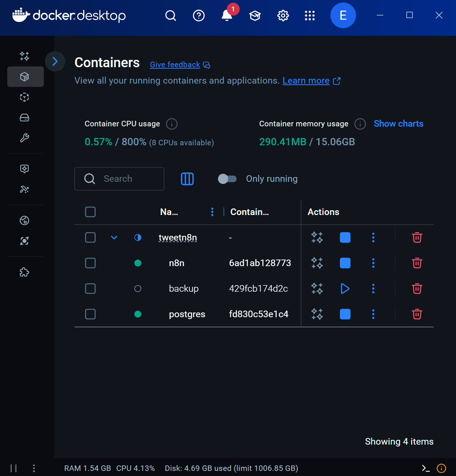Open the Extensions puzzle piece icon
456x476 pixels.
coord(24,272)
